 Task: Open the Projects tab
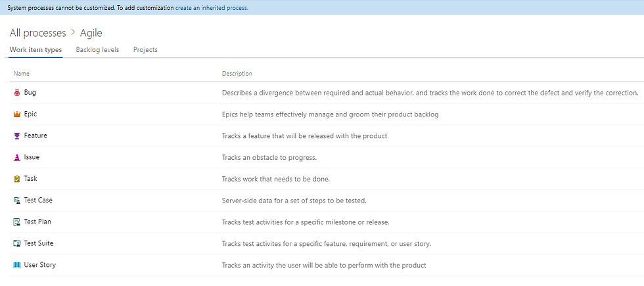pyautogui.click(x=145, y=50)
